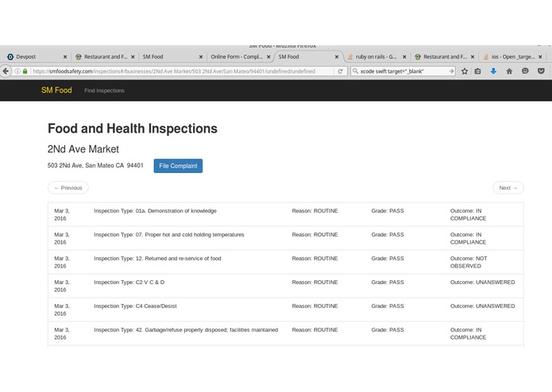This screenshot has height=392, width=552.
Task: Click the search go arrow
Action: point(451,71)
